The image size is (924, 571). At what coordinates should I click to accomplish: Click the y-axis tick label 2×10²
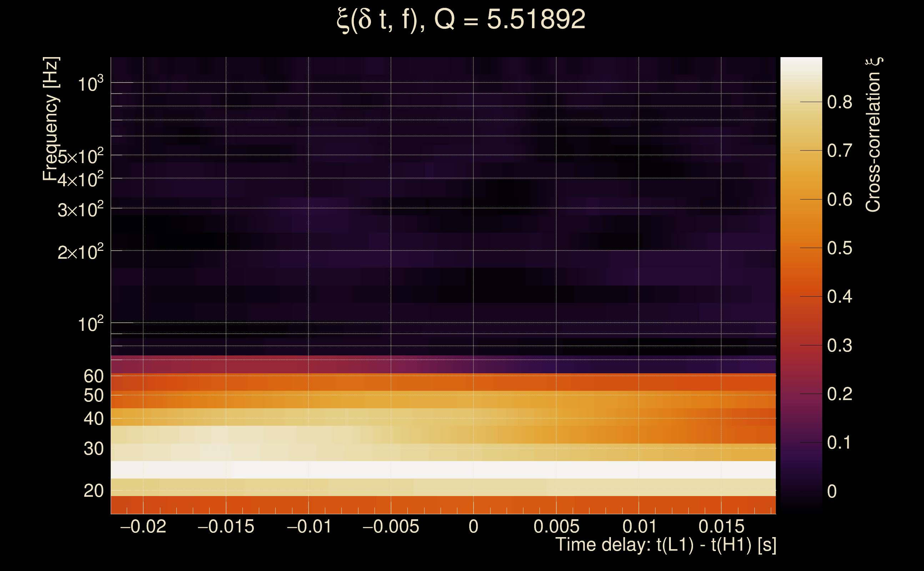click(x=80, y=252)
